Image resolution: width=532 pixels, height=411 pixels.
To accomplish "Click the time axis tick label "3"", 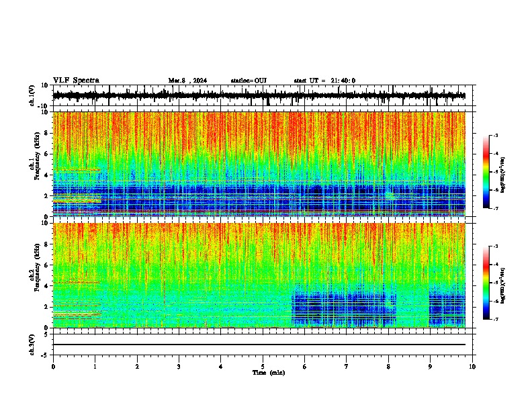I will pyautogui.click(x=179, y=367).
